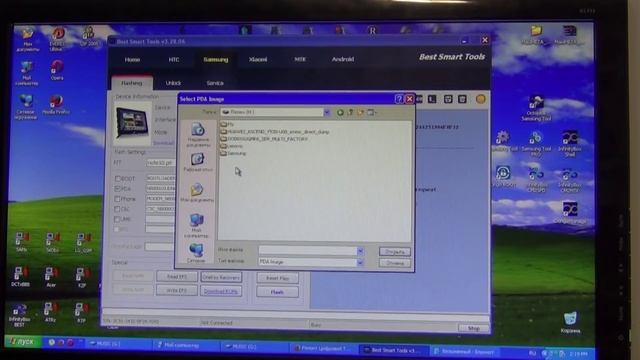Expand the file name combo box arrow
The image size is (640, 360).
click(360, 251)
